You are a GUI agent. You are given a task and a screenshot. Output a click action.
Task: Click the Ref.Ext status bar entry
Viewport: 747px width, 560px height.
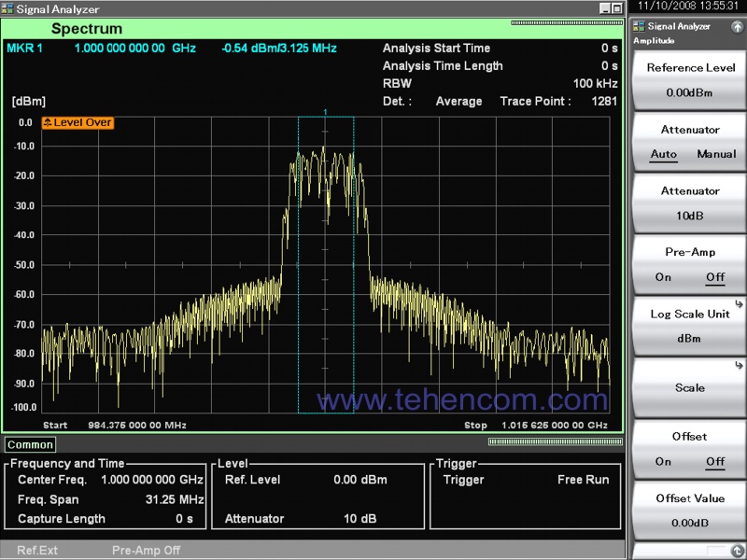tap(37, 551)
